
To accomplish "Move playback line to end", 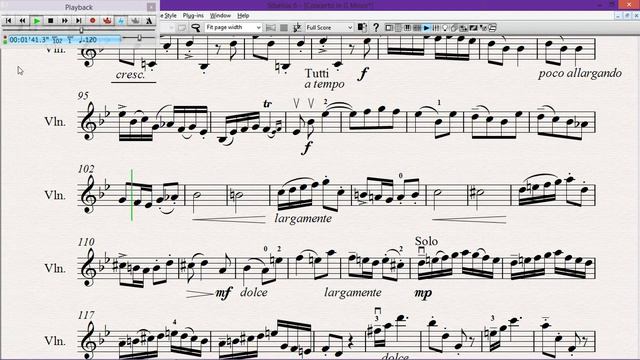I will click(x=78, y=20).
